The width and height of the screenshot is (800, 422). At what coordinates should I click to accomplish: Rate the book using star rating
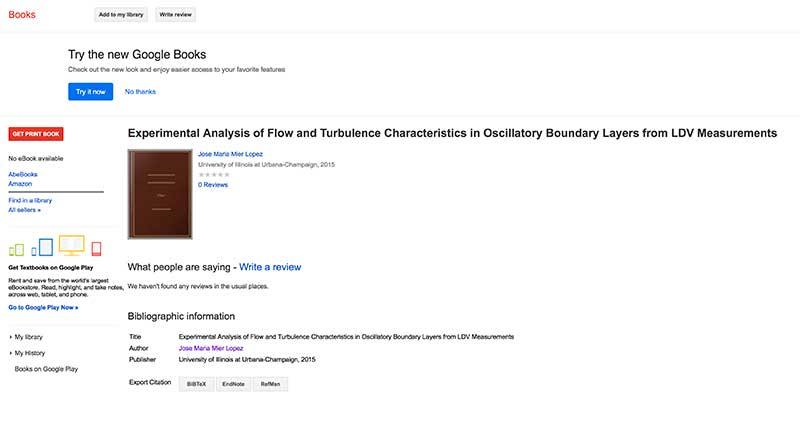click(214, 175)
